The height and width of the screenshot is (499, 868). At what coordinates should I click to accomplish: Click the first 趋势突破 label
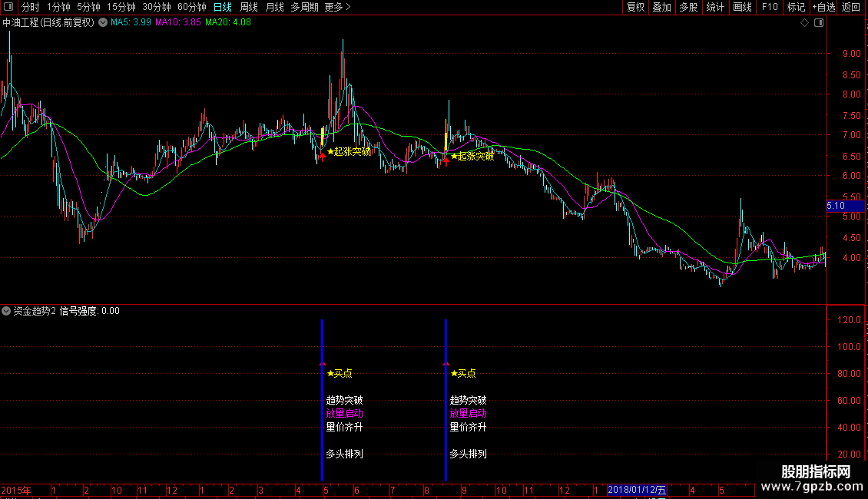pyautogui.click(x=344, y=400)
